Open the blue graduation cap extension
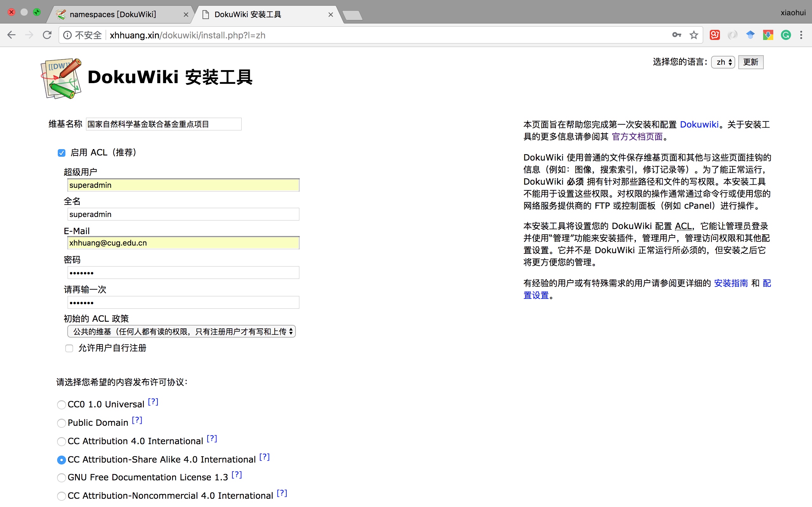Viewport: 812px width, 507px height. 750,35
